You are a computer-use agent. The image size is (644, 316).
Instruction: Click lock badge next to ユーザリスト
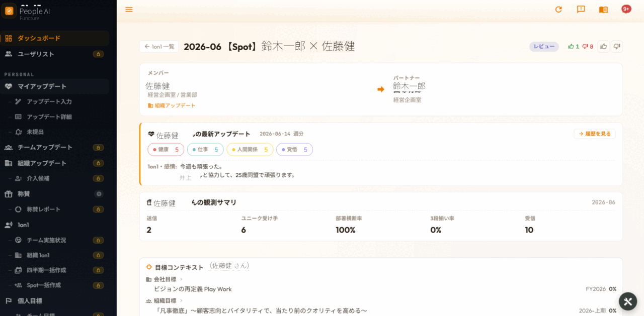(x=99, y=54)
